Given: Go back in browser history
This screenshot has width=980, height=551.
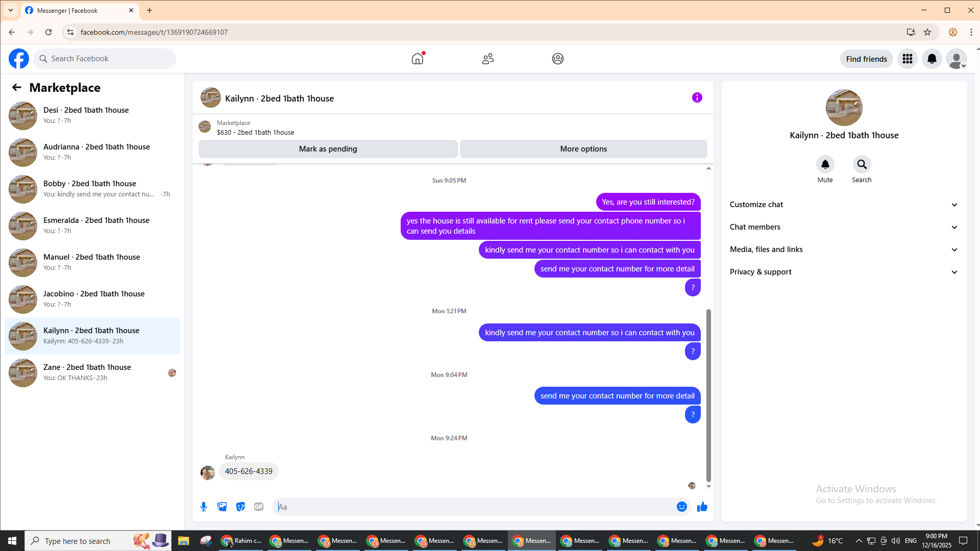Looking at the screenshot, I should coord(12,32).
